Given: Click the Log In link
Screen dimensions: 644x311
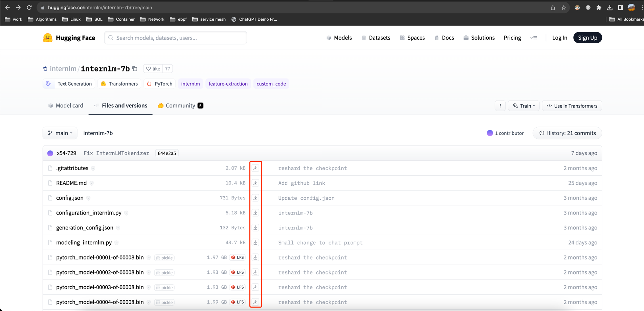Looking at the screenshot, I should 560,38.
